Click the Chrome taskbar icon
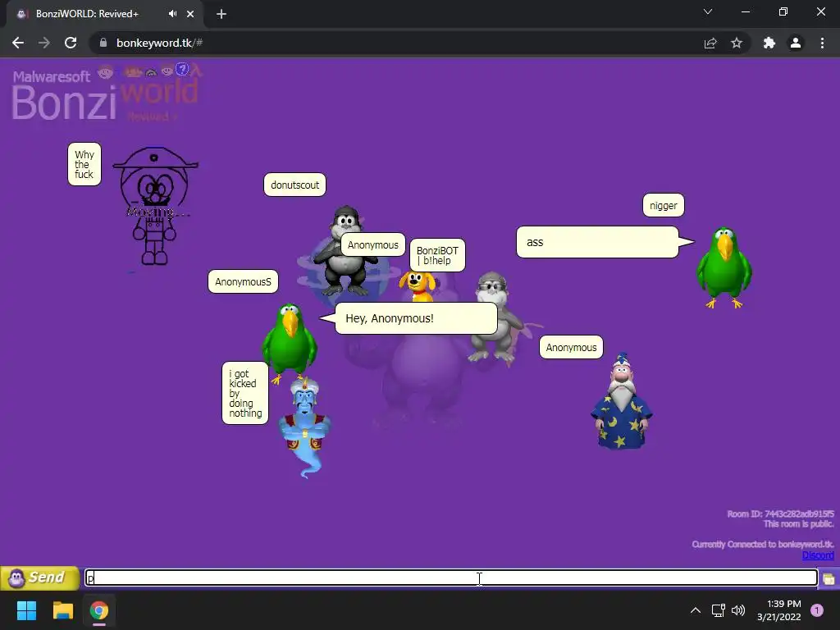Viewport: 840px width, 630px height. pos(99,610)
